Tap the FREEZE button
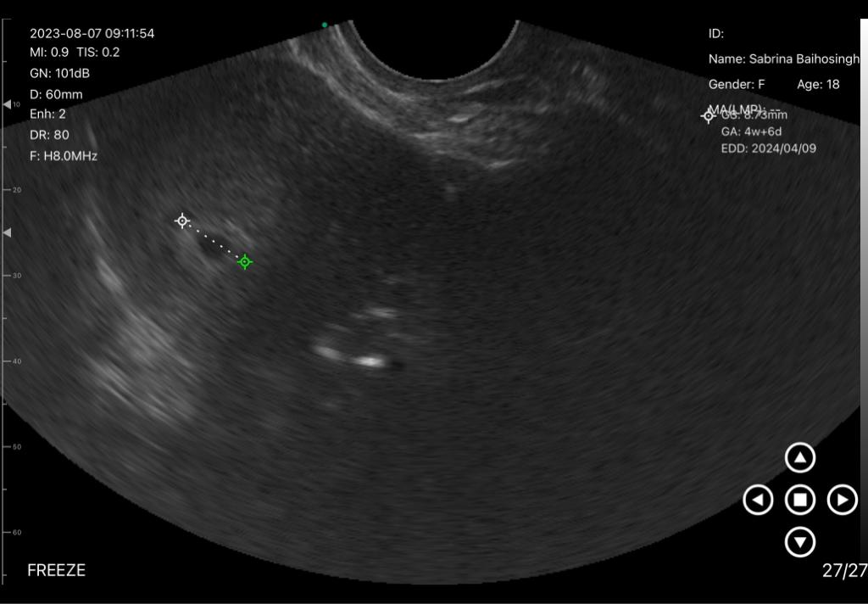The width and height of the screenshot is (868, 604). (x=57, y=570)
